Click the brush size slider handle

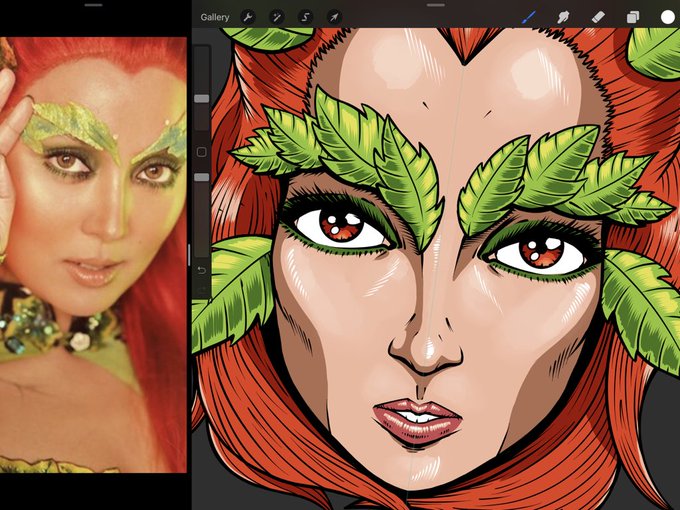tap(202, 99)
